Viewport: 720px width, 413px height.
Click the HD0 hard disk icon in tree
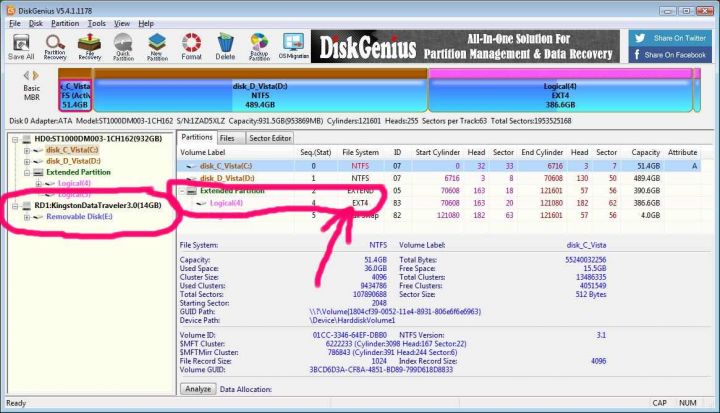pyautogui.click(x=27, y=139)
